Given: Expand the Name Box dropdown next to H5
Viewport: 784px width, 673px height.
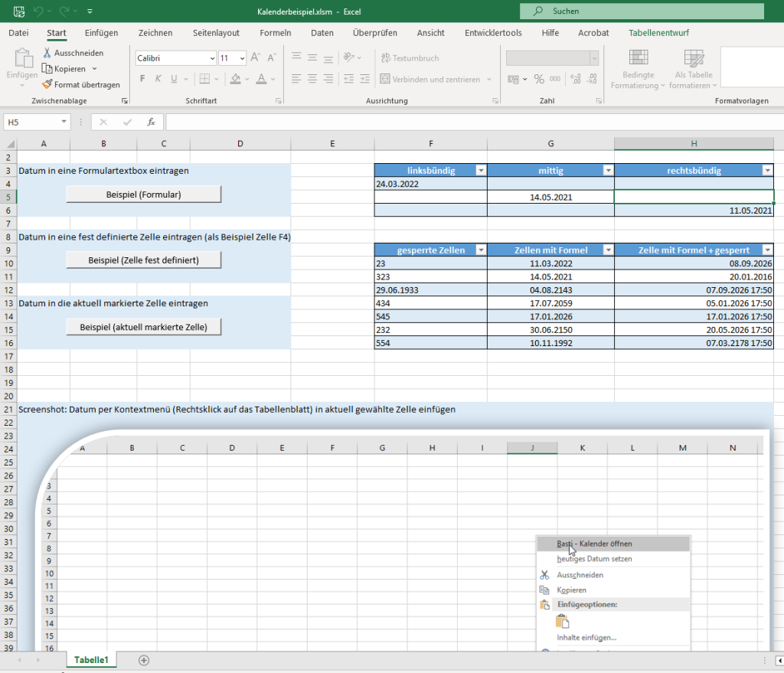Looking at the screenshot, I should coord(64,122).
